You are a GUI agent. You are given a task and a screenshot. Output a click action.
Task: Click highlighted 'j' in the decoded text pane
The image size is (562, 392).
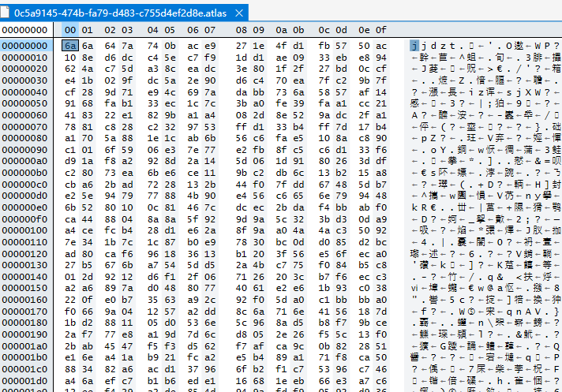[414, 46]
